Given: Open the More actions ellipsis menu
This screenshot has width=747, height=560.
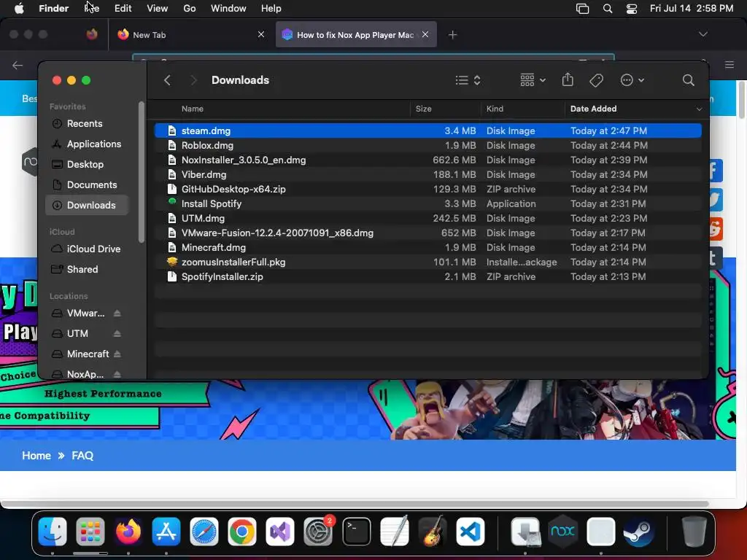Looking at the screenshot, I should click(632, 80).
